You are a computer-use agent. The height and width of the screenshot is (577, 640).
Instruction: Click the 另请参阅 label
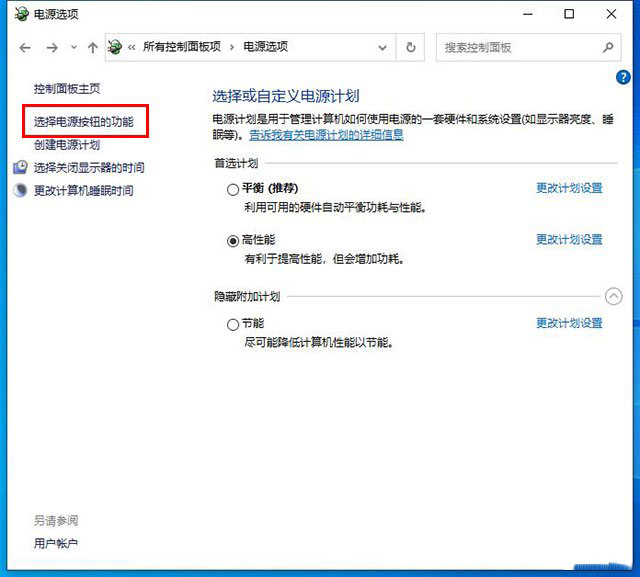click(56, 521)
